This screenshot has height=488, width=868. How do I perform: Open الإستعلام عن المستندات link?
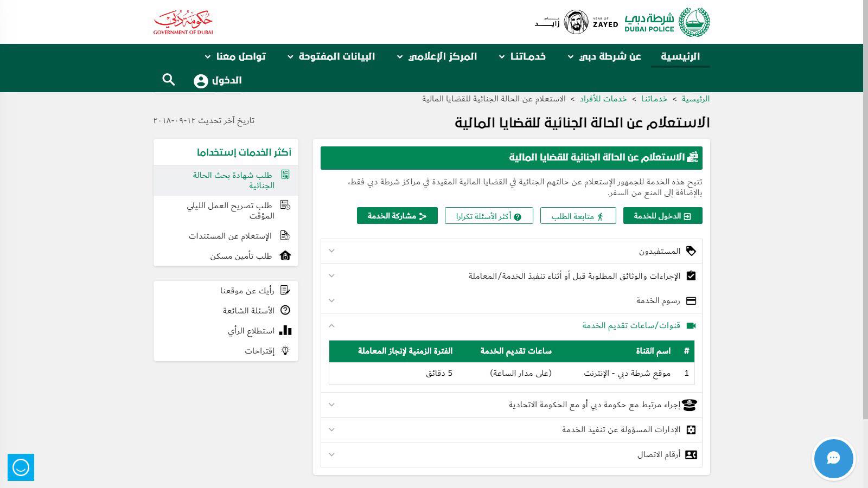coord(230,236)
